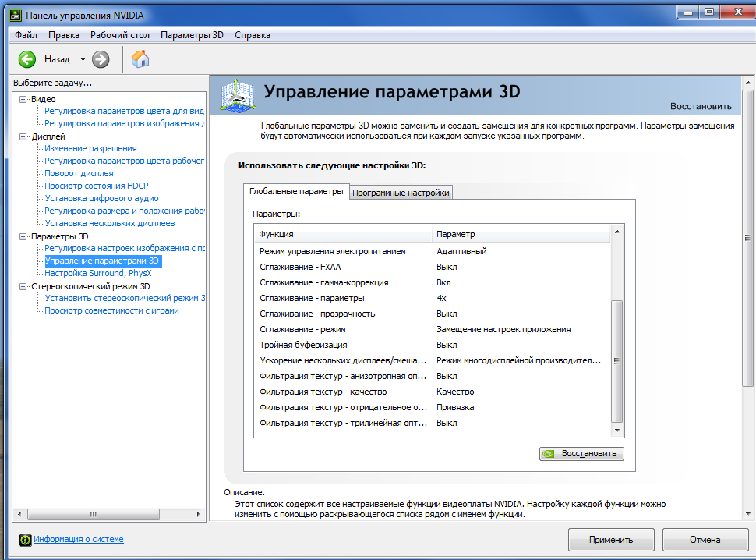Screen dimensions: 756x560
Task: Select Фильтрация текстур - отрицательное row
Action: pos(433,407)
